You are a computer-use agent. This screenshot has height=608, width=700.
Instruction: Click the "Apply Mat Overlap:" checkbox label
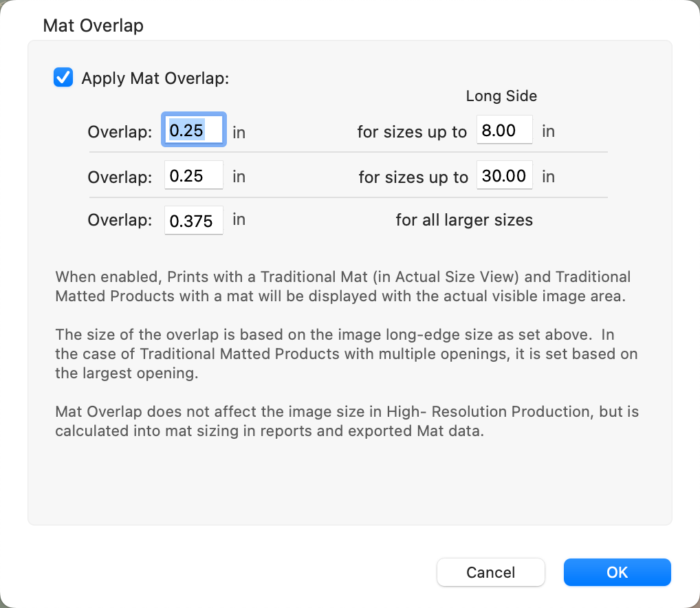click(x=155, y=78)
